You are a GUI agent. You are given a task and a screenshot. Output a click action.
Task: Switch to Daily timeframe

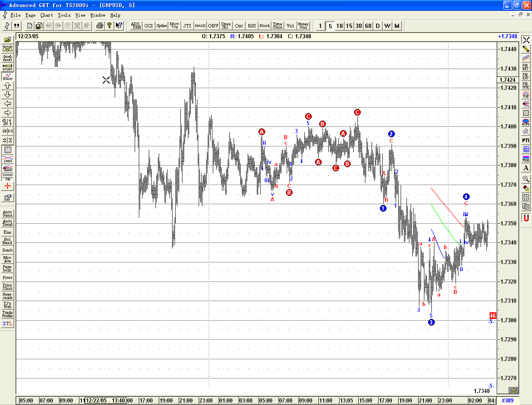coord(378,26)
